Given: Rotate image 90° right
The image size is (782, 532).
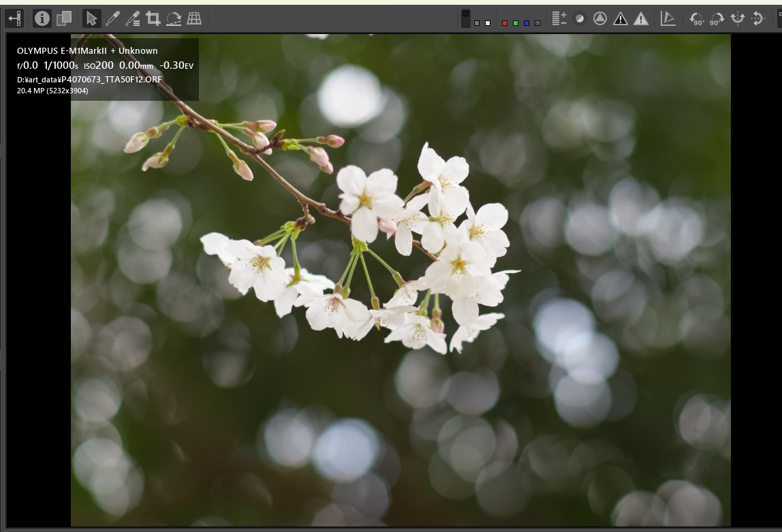Looking at the screenshot, I should [717, 19].
